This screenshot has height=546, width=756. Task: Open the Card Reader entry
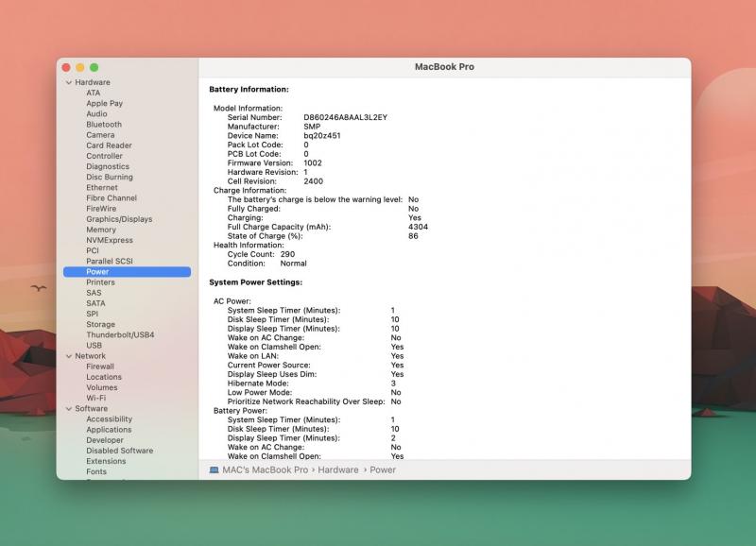(109, 145)
